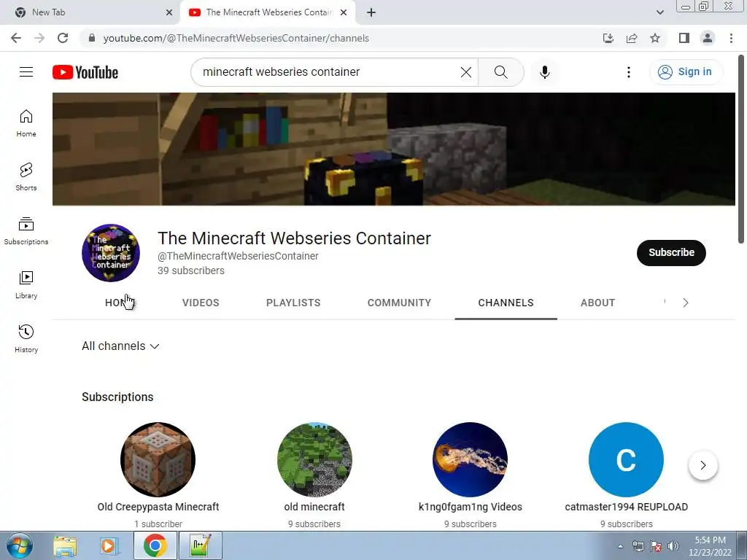Click the Chrome icon in the taskbar
Image resolution: width=747 pixels, height=560 pixels.
(155, 545)
